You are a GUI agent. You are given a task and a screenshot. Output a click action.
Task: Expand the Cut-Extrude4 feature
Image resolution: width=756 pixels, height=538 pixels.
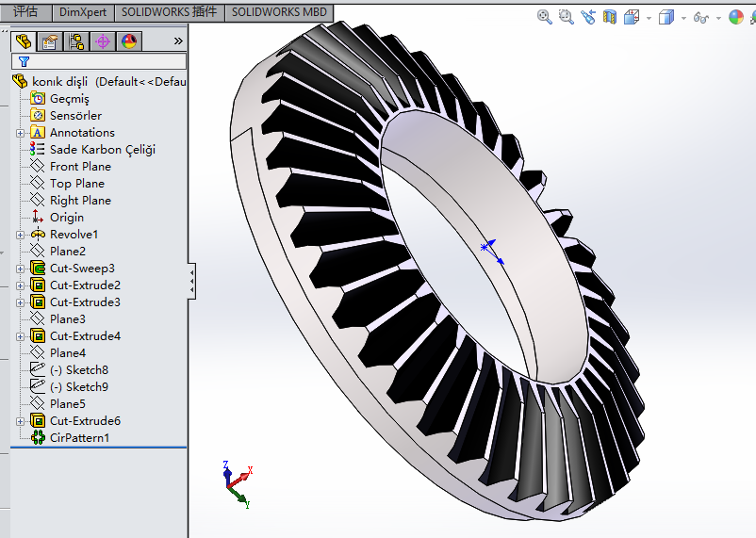coord(20,336)
